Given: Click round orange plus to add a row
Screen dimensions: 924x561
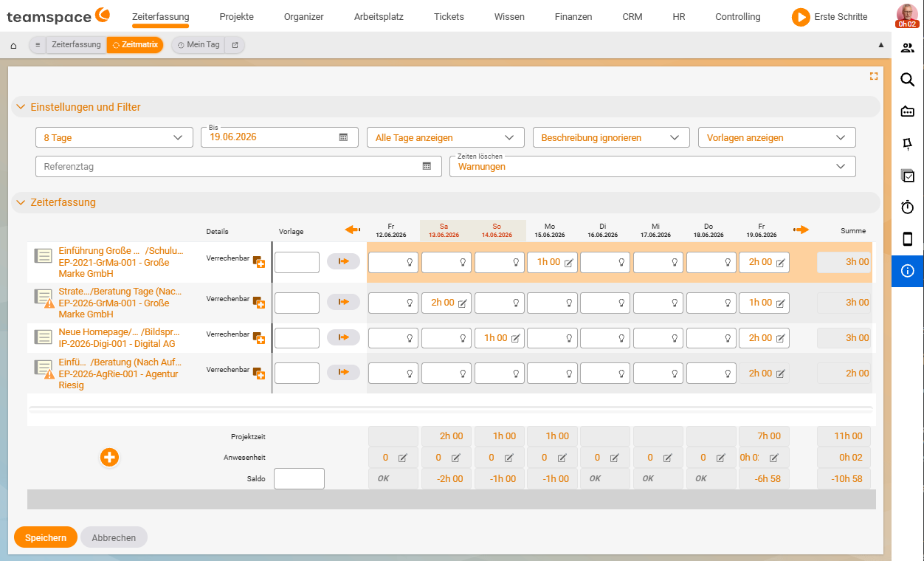Looking at the screenshot, I should [x=109, y=458].
